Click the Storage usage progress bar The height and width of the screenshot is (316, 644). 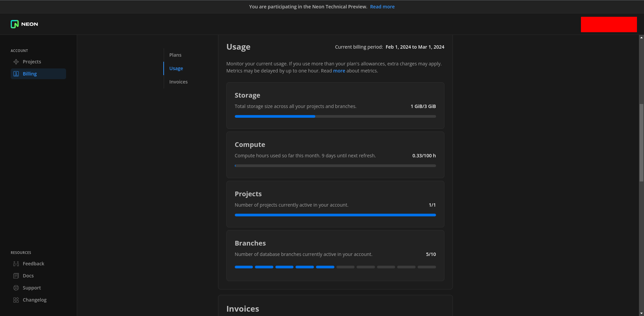[335, 116]
